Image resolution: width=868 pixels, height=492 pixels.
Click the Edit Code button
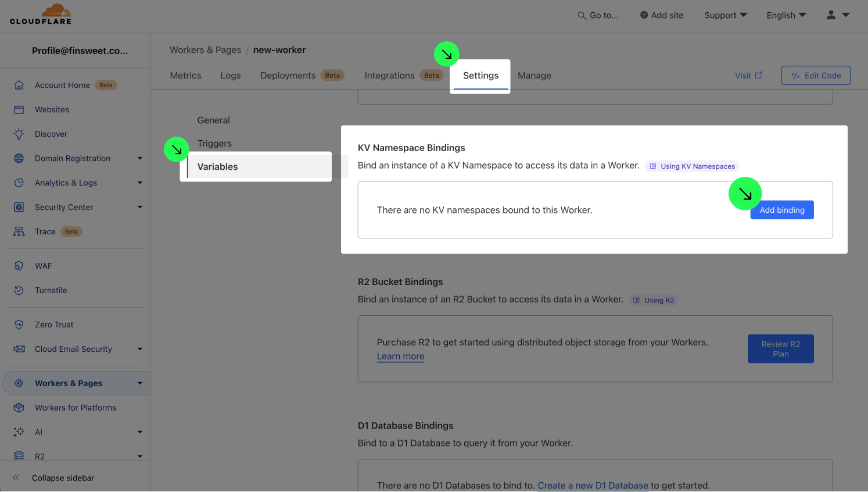click(x=816, y=76)
